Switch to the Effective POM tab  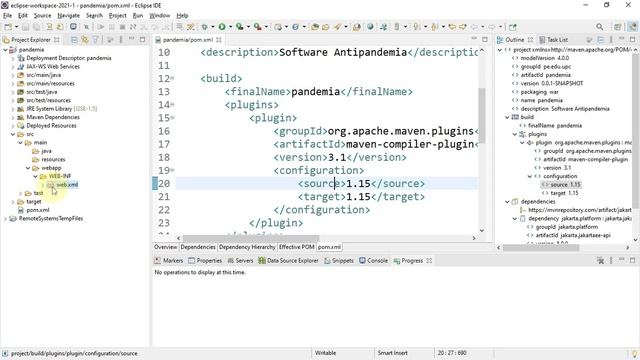point(296,247)
